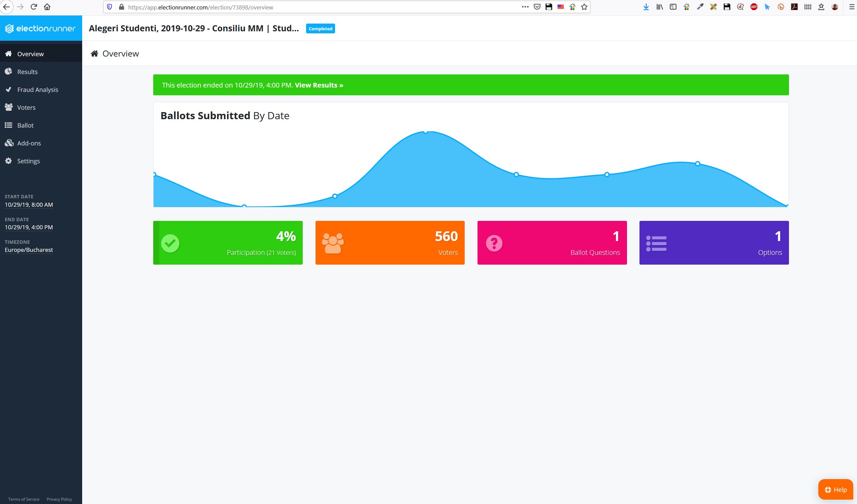Open the Privacy Policy link
857x504 pixels.
coord(59,499)
